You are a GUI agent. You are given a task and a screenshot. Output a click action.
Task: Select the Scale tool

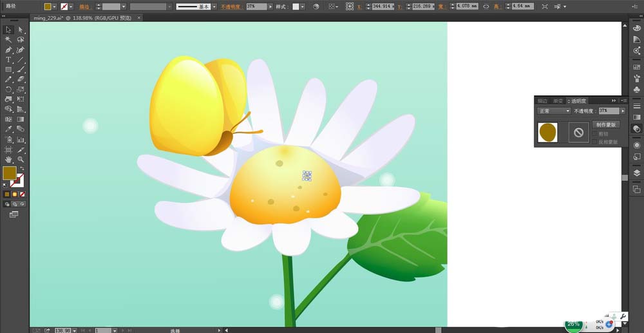pyautogui.click(x=21, y=89)
